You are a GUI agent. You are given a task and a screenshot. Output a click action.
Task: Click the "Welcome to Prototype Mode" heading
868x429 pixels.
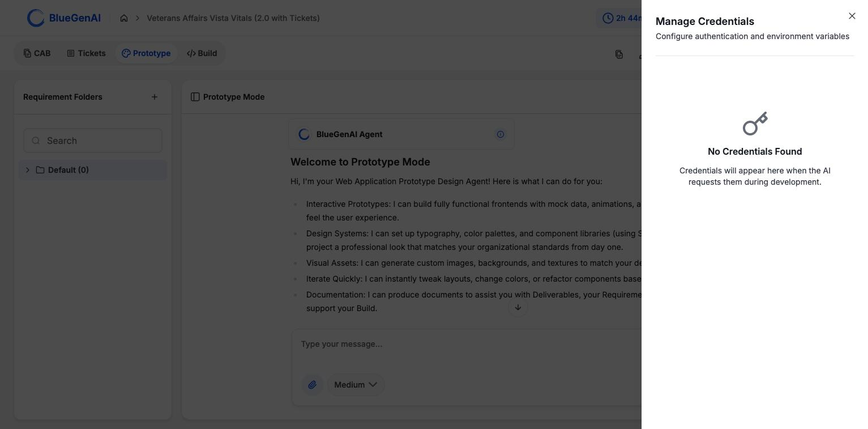tap(360, 162)
